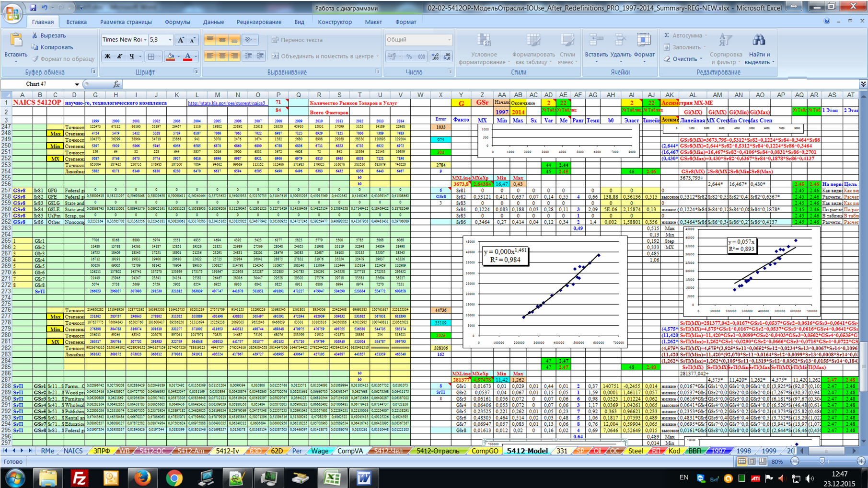Click the insert function fx icon

116,84
